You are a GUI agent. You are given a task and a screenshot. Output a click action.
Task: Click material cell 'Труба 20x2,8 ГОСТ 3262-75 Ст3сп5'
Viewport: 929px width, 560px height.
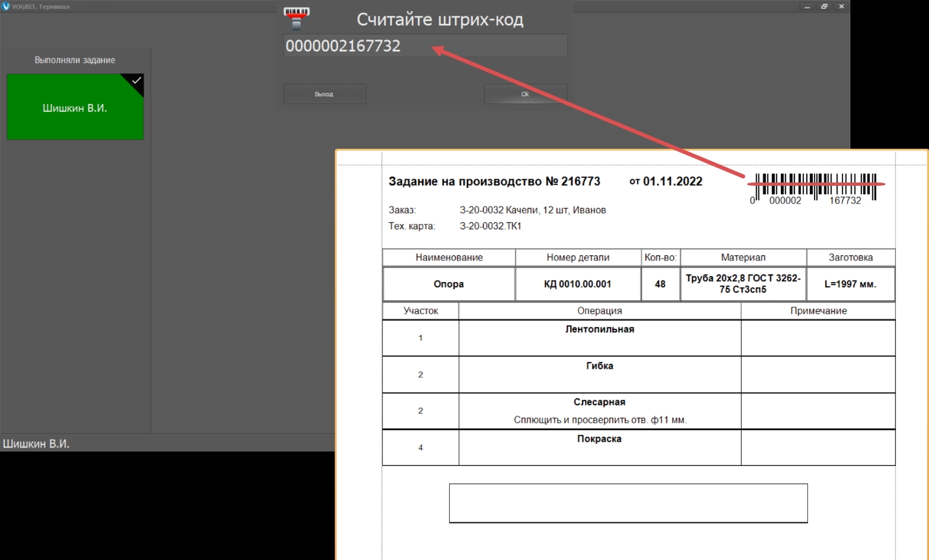pos(743,284)
